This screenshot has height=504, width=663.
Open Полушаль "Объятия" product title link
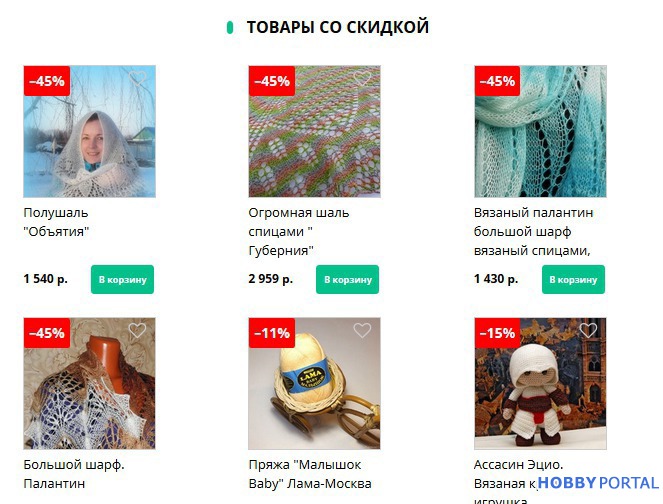[x=56, y=222]
